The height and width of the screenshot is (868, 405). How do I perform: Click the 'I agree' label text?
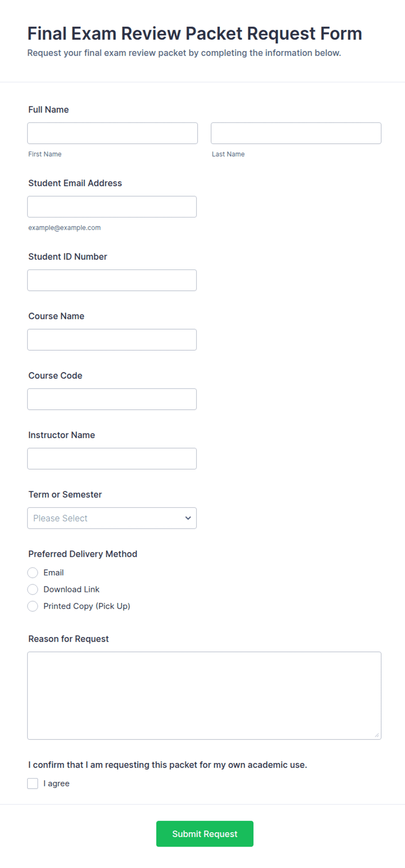point(56,783)
